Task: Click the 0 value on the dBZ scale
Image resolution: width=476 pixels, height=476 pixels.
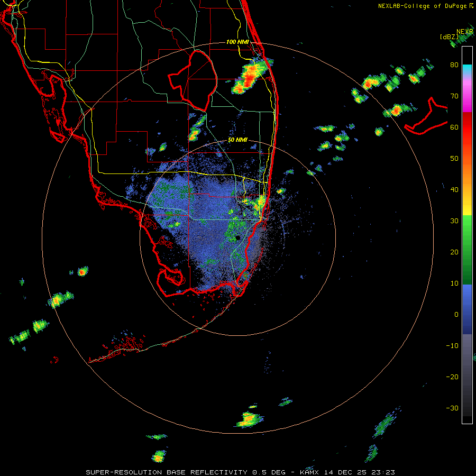Action: pos(456,315)
